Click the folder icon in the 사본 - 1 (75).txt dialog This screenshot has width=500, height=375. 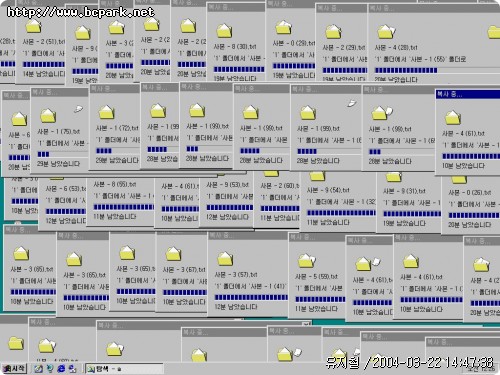[x=48, y=115]
